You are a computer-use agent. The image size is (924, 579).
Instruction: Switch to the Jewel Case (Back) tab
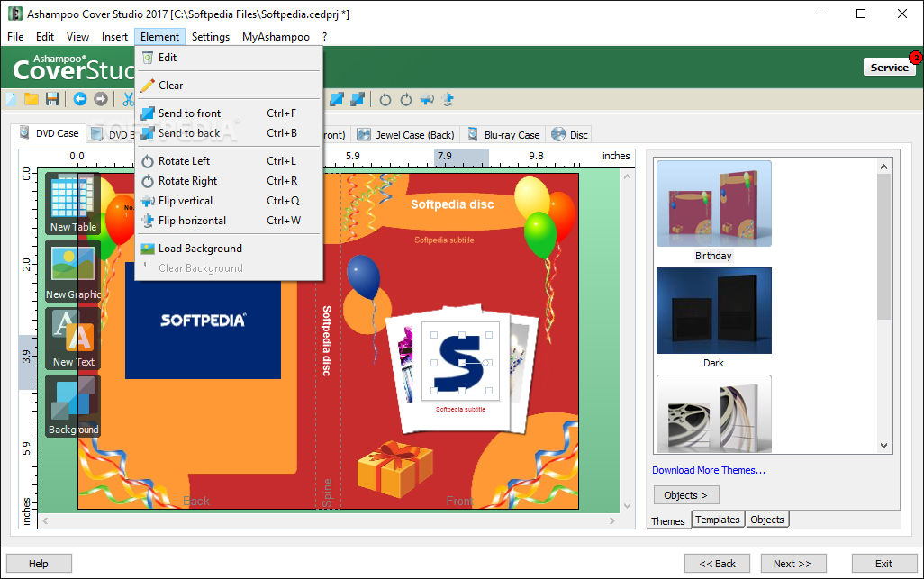406,135
